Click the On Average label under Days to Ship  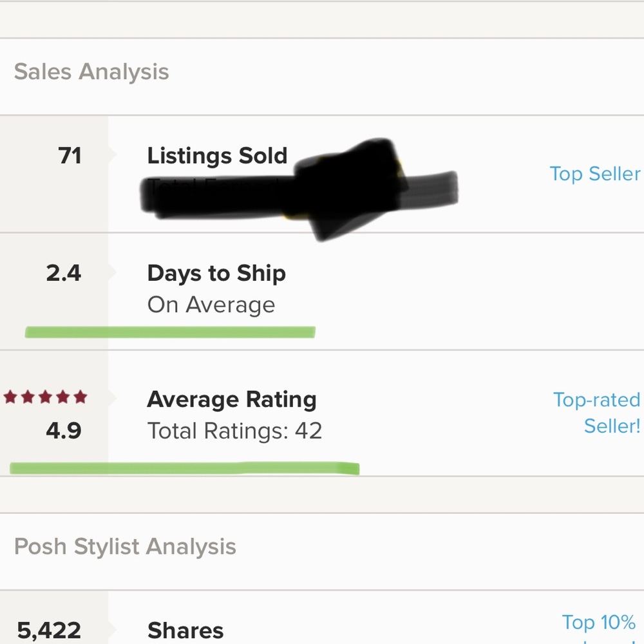[211, 305]
